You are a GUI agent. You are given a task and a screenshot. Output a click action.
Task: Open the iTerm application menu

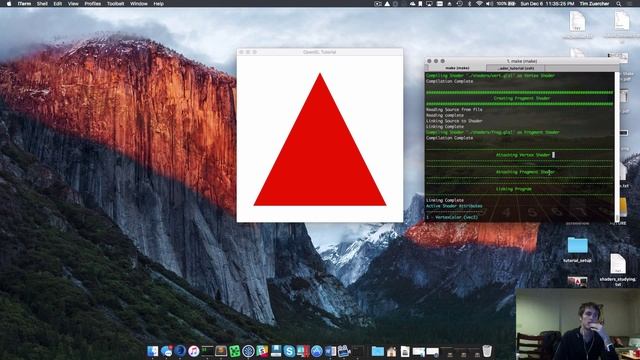[24, 4]
